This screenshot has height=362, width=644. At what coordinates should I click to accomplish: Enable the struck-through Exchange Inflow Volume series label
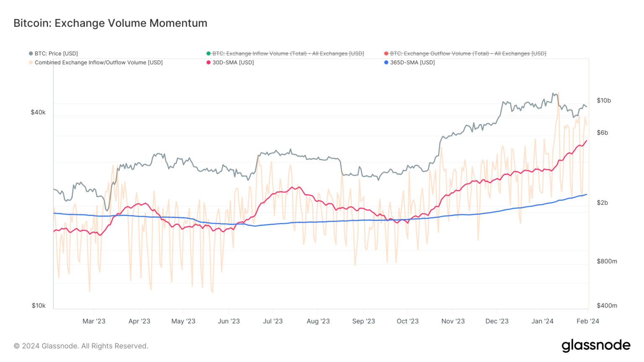pos(288,54)
